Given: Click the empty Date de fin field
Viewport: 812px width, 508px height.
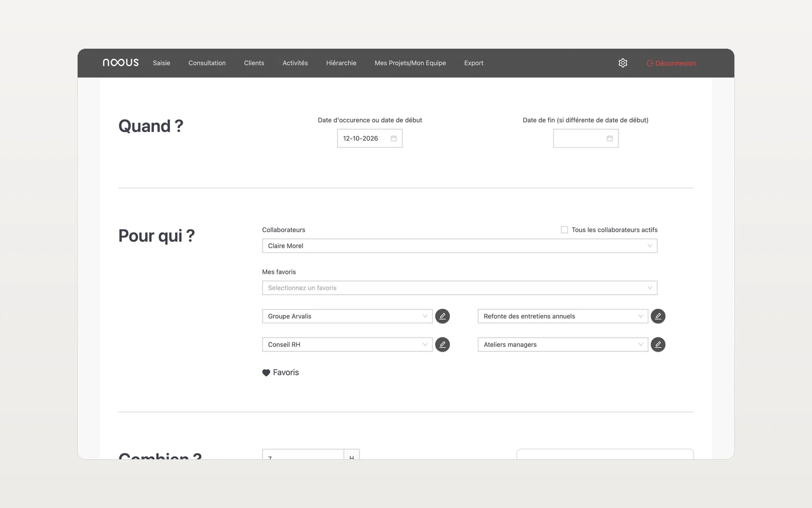Looking at the screenshot, I should 586,138.
